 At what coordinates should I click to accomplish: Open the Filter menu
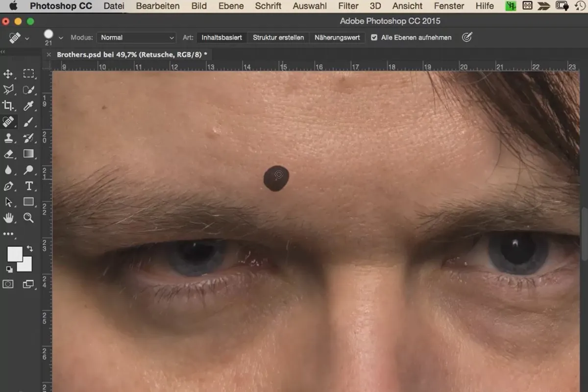tap(348, 6)
